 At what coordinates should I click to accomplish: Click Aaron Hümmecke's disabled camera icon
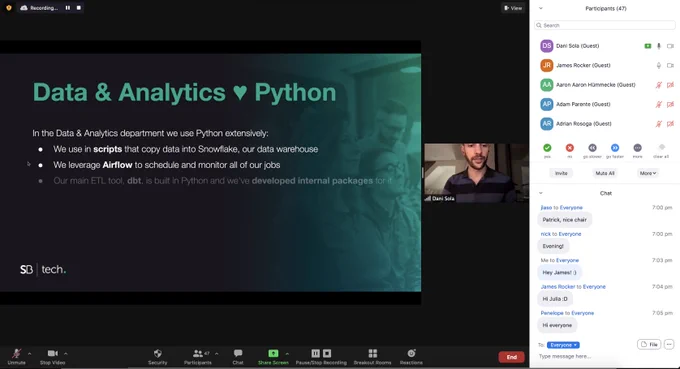click(x=670, y=85)
